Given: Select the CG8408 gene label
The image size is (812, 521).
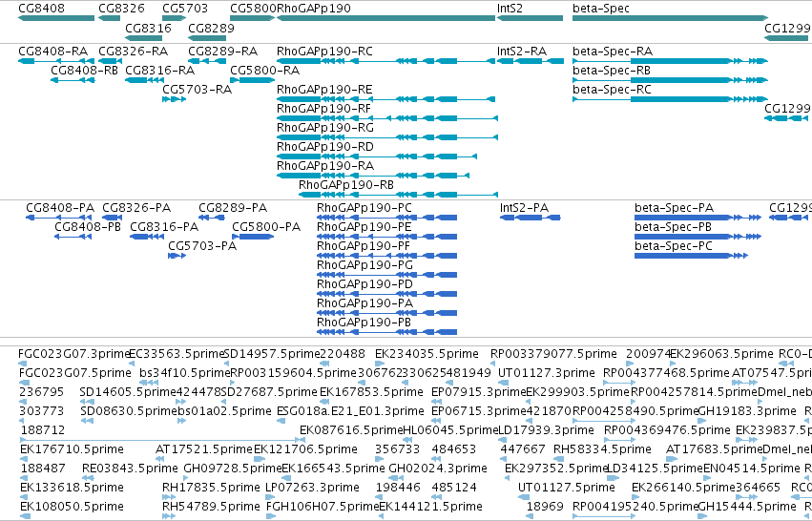Looking at the screenshot, I should point(41,9).
